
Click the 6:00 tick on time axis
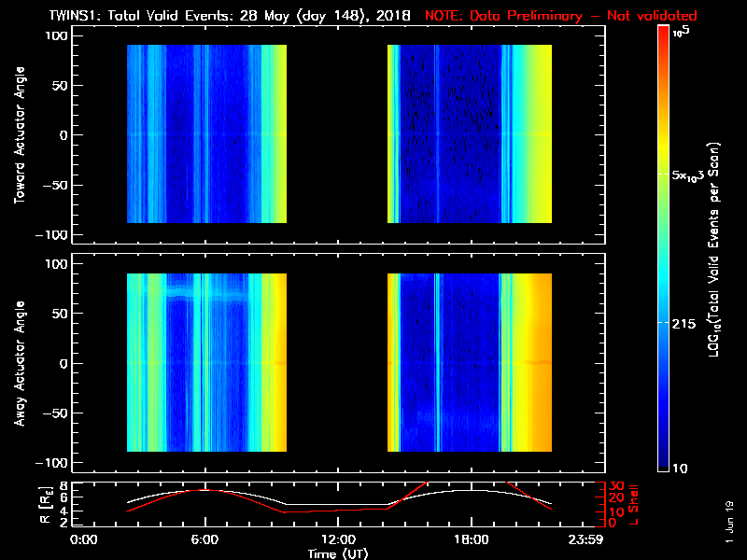tap(204, 539)
